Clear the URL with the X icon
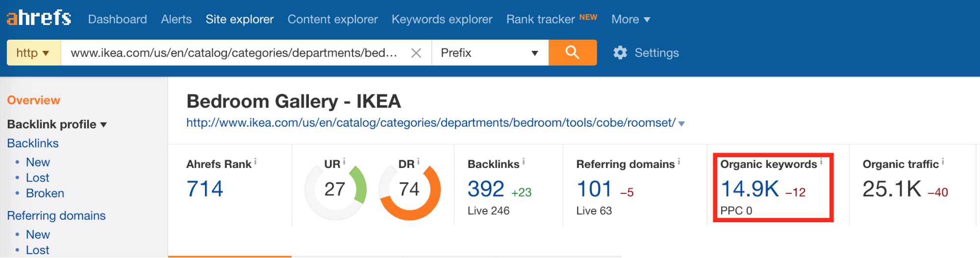The height and width of the screenshot is (258, 980). point(416,53)
